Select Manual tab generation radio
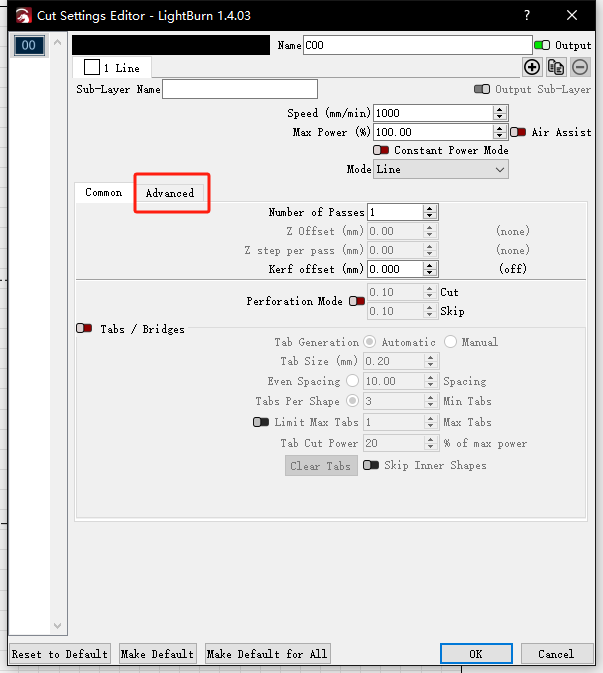 click(x=450, y=342)
